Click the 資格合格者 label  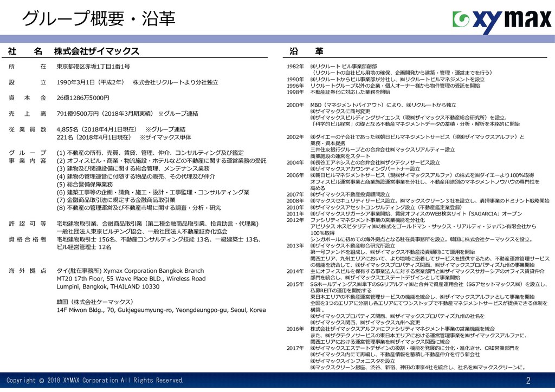click(27, 239)
